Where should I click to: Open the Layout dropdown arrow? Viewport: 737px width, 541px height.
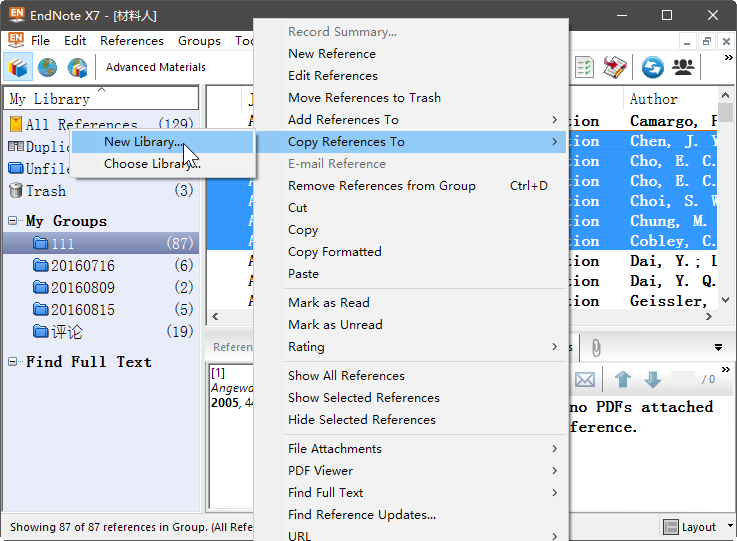[x=730, y=525]
